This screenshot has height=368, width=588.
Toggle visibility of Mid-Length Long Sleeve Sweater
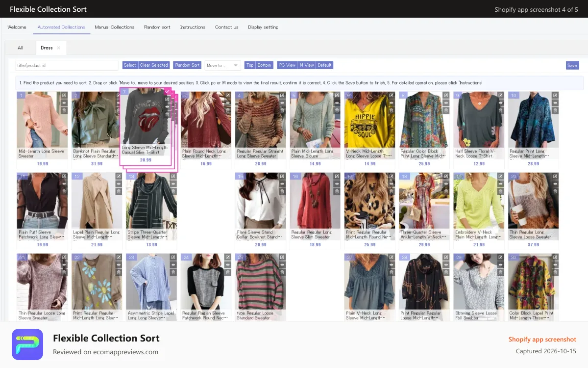[x=64, y=103]
